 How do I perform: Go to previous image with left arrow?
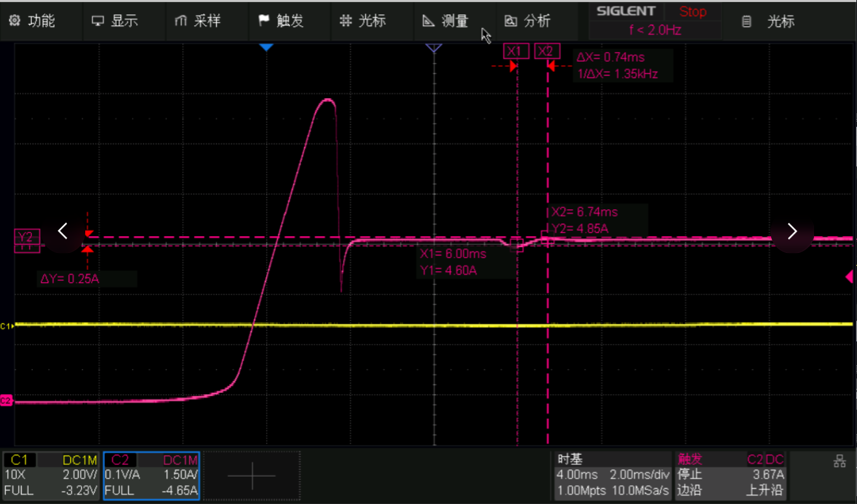[63, 231]
